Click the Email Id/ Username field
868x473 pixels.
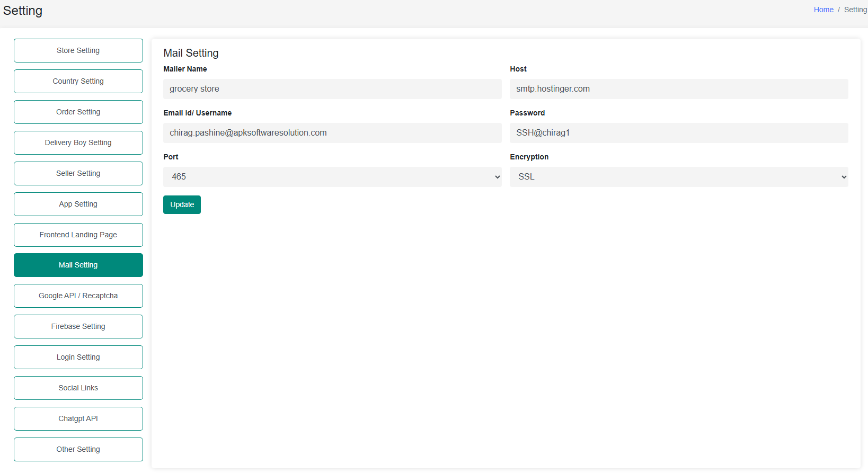(332, 133)
